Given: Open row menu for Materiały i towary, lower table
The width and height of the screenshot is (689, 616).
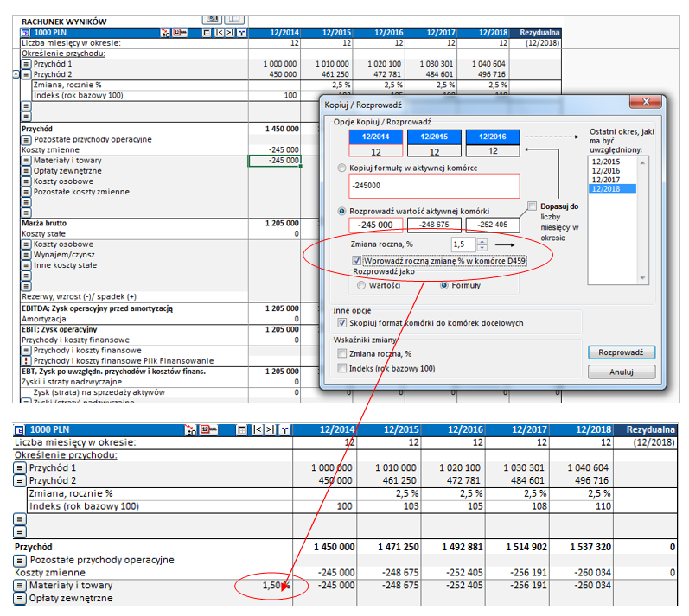Looking at the screenshot, I should [19, 586].
